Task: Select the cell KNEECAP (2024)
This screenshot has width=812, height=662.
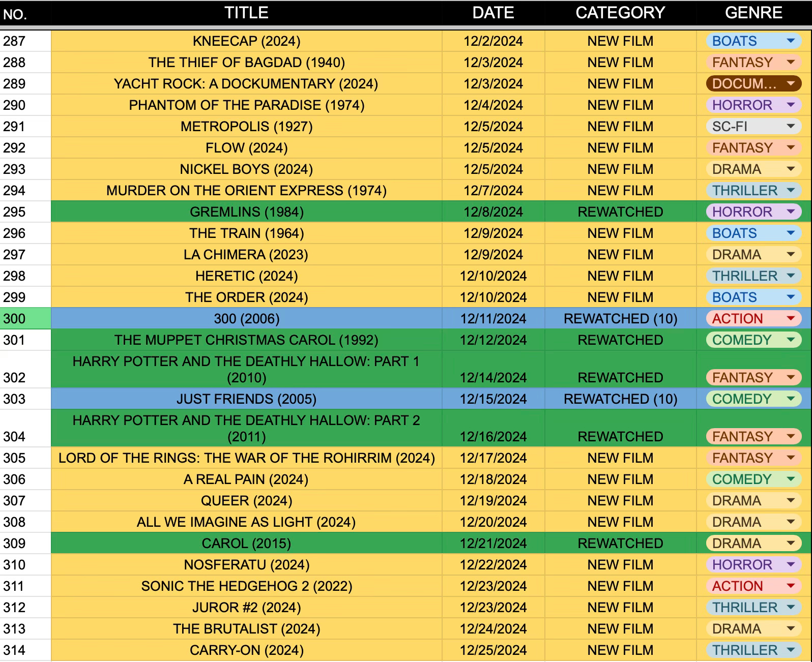Action: tap(247, 41)
